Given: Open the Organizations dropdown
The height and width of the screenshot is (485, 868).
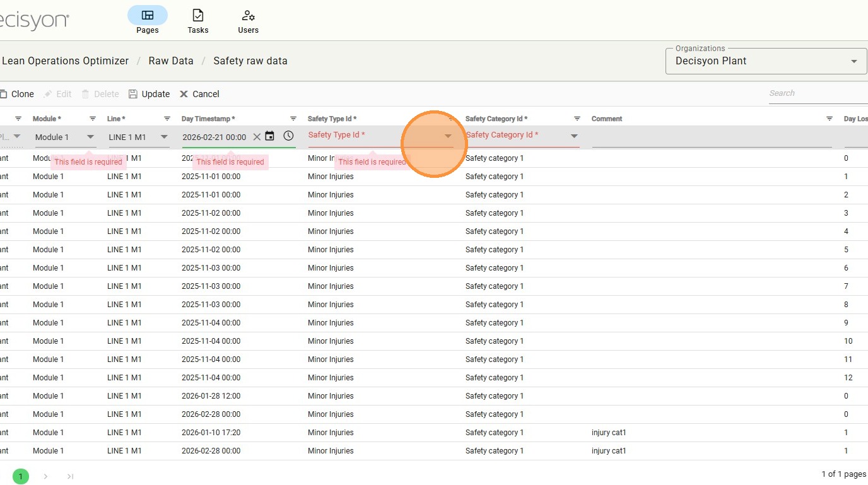Looking at the screenshot, I should click(x=853, y=62).
